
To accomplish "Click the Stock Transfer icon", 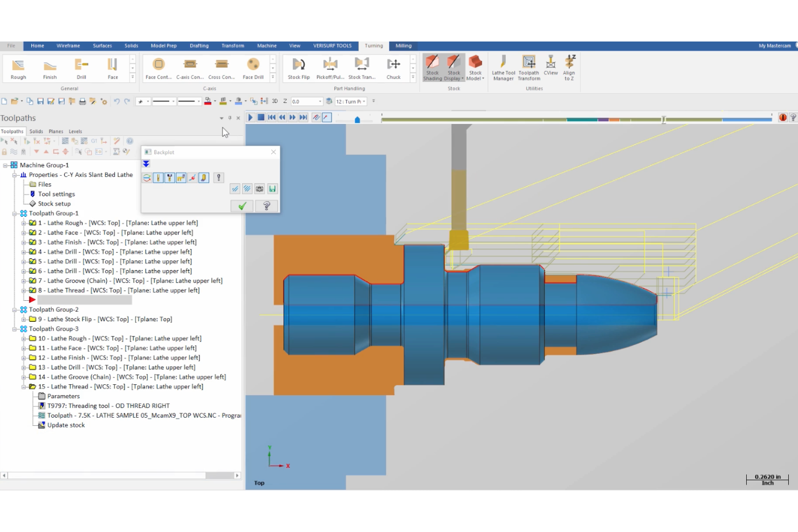I will [362, 69].
